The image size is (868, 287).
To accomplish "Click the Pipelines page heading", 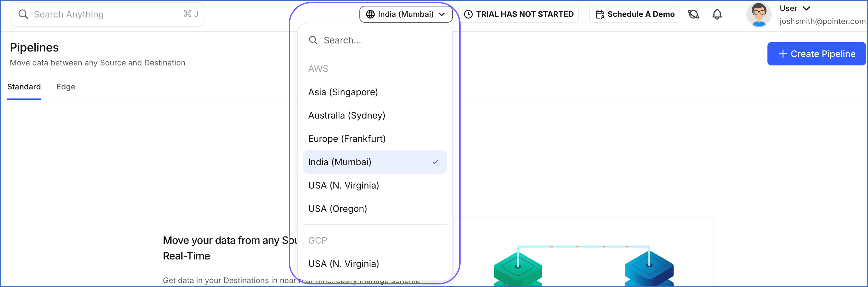I will coord(34,47).
